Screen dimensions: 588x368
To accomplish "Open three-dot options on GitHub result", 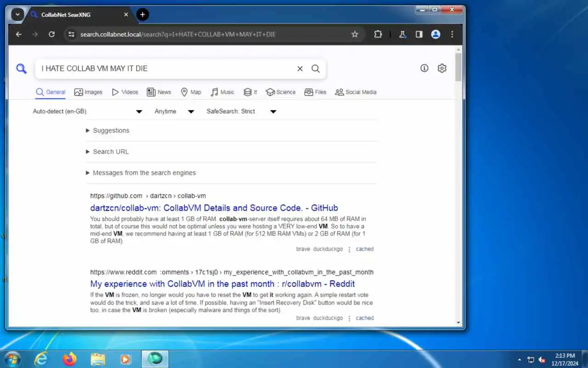I will tap(349, 249).
